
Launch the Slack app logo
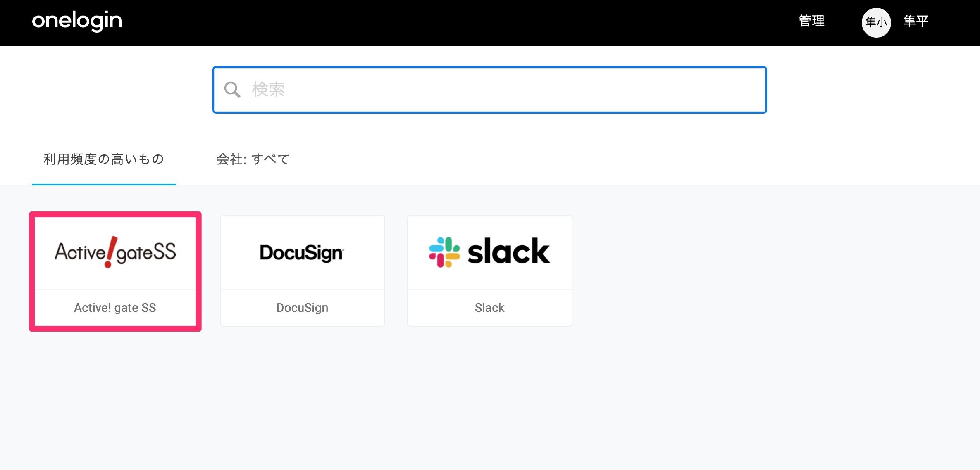489,252
